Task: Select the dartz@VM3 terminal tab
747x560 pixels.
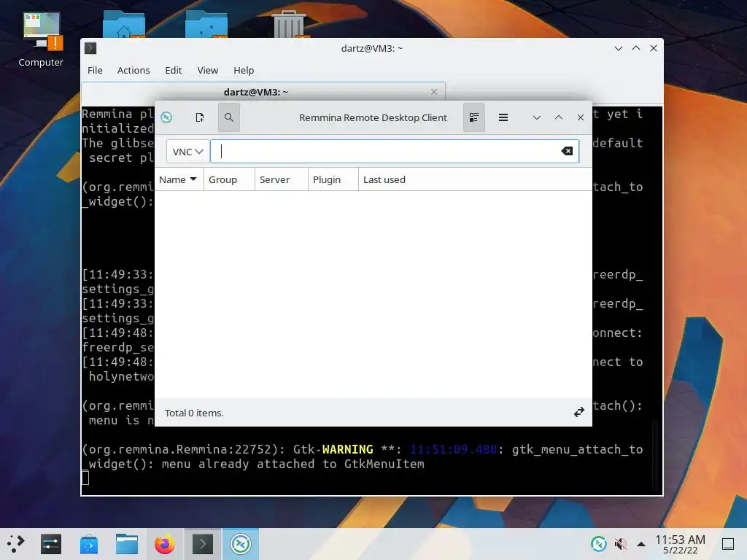Action: tap(263, 92)
